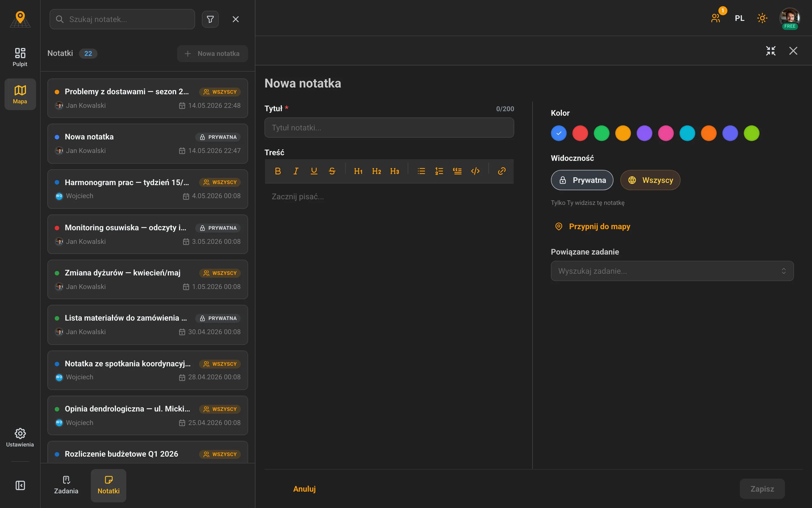
Task: Insert a blockquote
Action: (457, 171)
